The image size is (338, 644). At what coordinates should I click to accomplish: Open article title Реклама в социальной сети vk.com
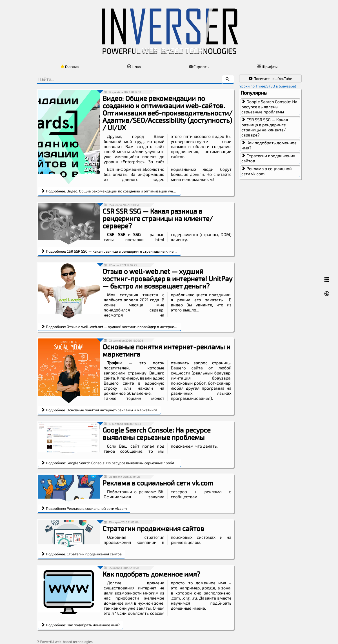coord(158,483)
